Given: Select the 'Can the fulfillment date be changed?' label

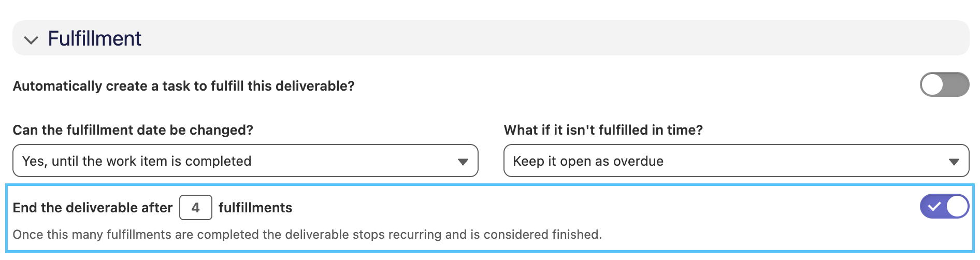Looking at the screenshot, I should pyautogui.click(x=133, y=130).
